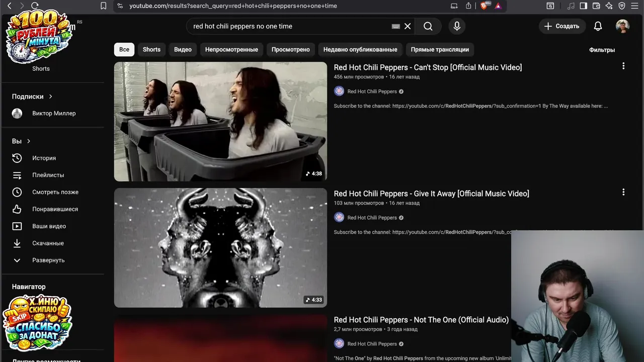Start voice search with microphone
644x362 pixels.
pos(457,26)
